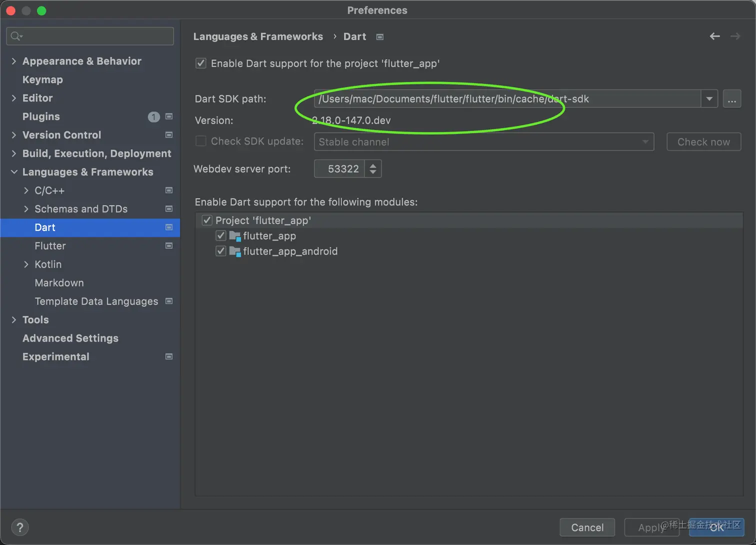The height and width of the screenshot is (545, 756).
Task: Collapse Languages & Frameworks section
Action: point(14,172)
